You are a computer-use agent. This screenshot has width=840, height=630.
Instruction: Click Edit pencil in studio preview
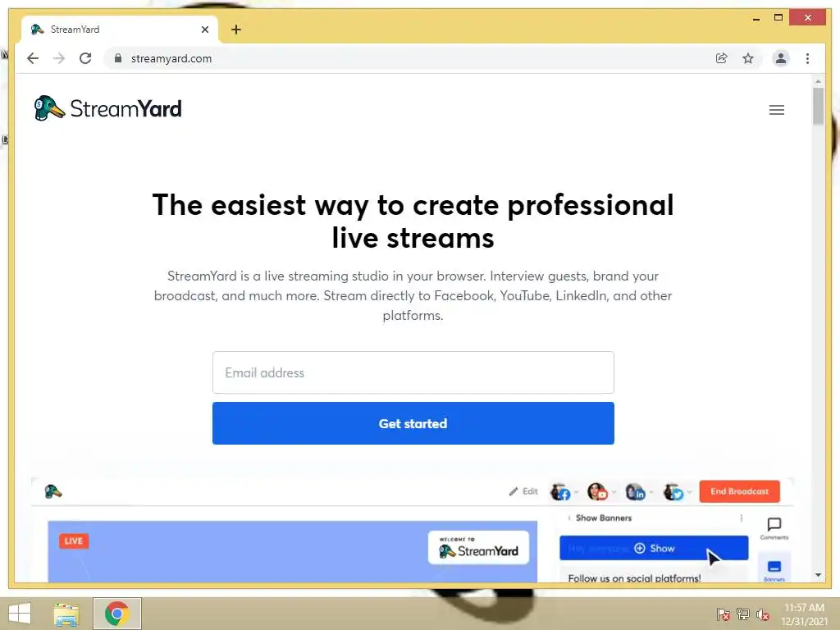click(523, 491)
